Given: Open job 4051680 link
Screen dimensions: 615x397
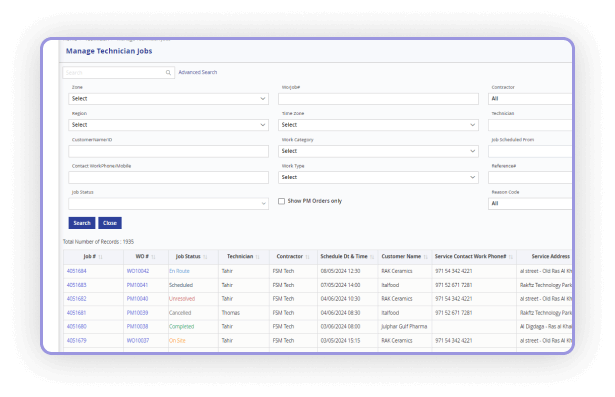Looking at the screenshot, I should [x=76, y=327].
